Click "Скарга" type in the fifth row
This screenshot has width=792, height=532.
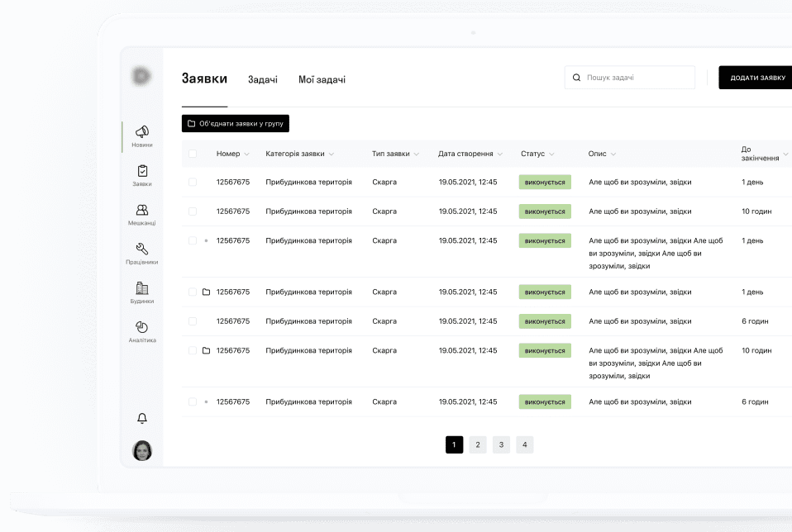[x=384, y=321]
